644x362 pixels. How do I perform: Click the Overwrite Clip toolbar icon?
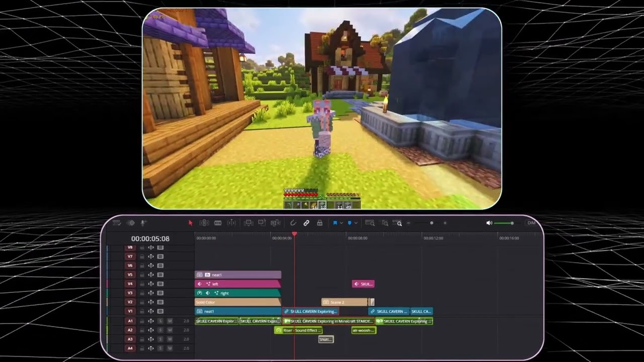(262, 223)
